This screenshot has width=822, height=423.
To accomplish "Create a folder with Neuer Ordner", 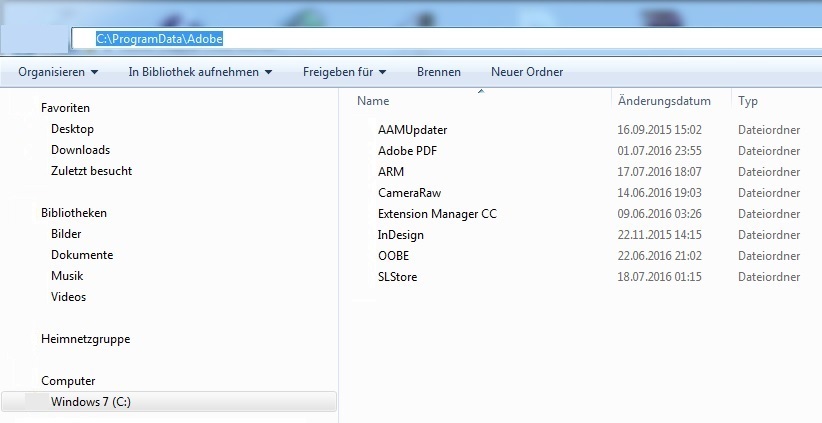I will tap(527, 72).
